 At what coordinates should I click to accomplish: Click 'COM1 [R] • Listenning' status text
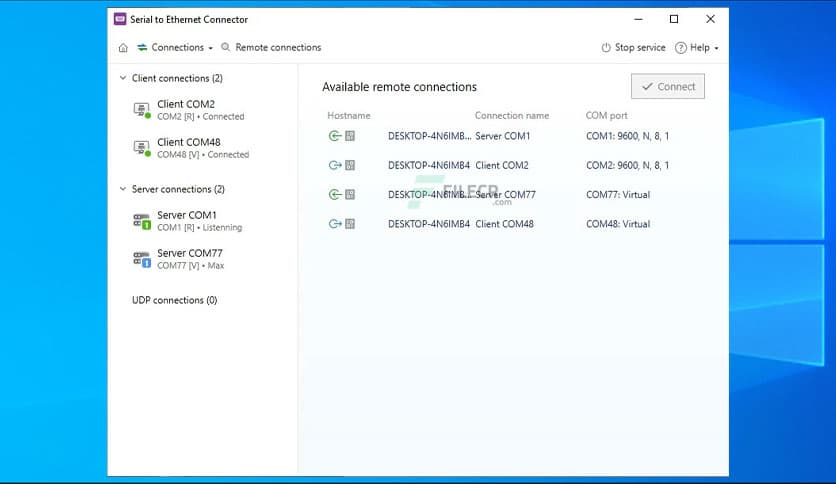(x=199, y=228)
